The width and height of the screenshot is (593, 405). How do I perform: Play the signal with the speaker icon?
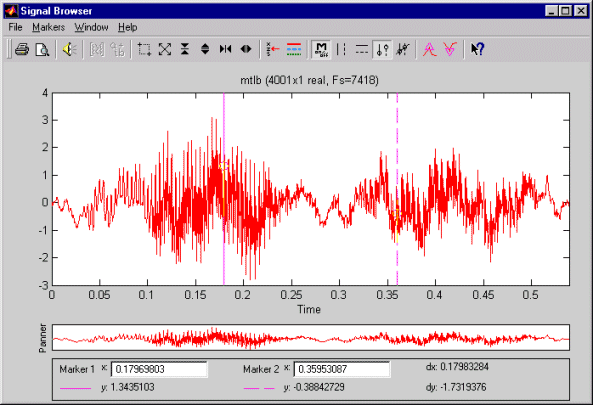click(70, 49)
